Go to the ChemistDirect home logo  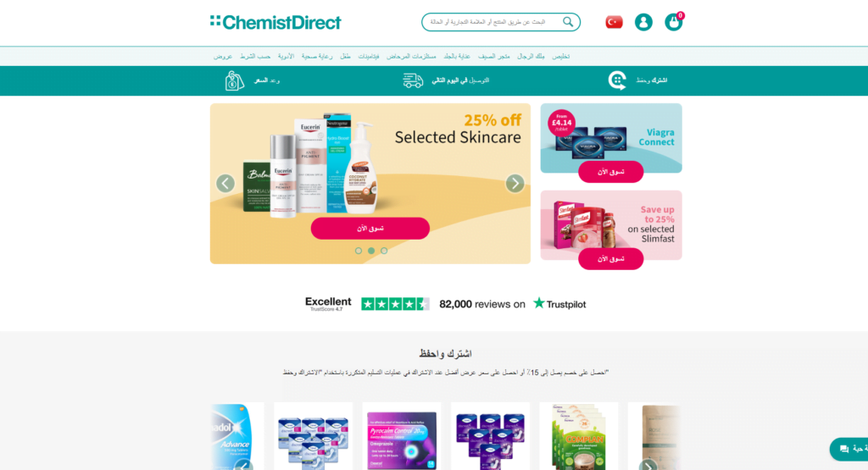pos(275,22)
